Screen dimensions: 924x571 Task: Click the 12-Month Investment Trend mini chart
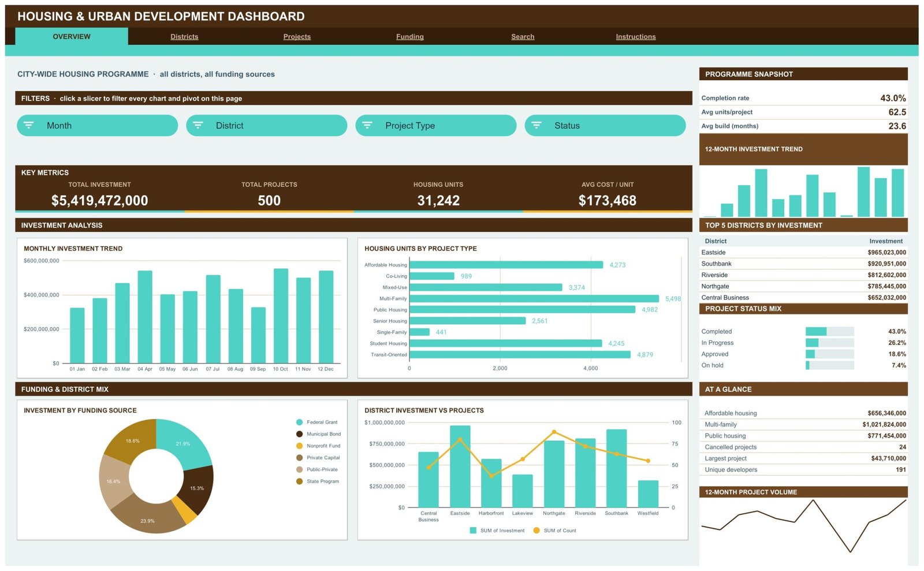pyautogui.click(x=803, y=192)
